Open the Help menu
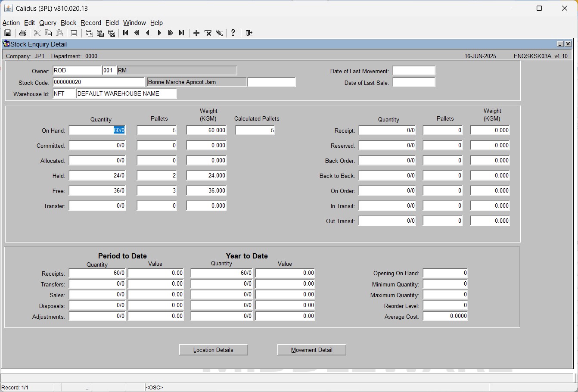The width and height of the screenshot is (578, 392). (156, 23)
